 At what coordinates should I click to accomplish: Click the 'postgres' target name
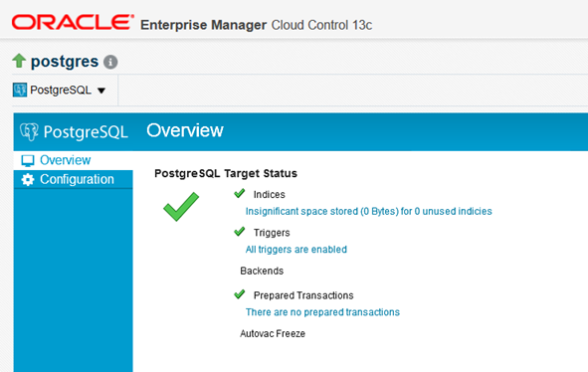pyautogui.click(x=65, y=62)
